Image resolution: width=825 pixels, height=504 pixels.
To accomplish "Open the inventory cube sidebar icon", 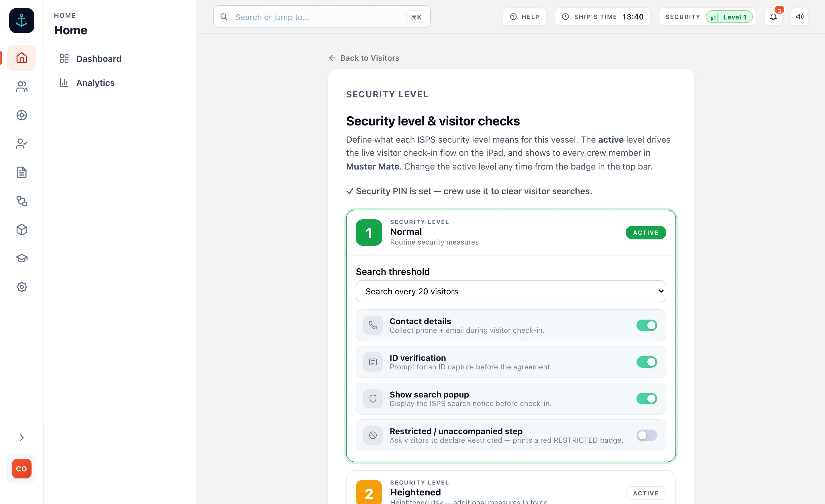I will pyautogui.click(x=21, y=230).
